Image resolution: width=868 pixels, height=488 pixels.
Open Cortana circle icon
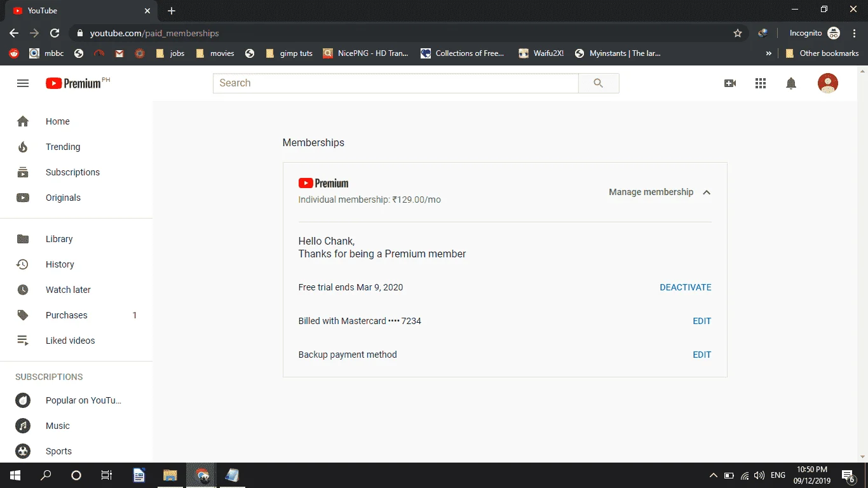coord(76,475)
